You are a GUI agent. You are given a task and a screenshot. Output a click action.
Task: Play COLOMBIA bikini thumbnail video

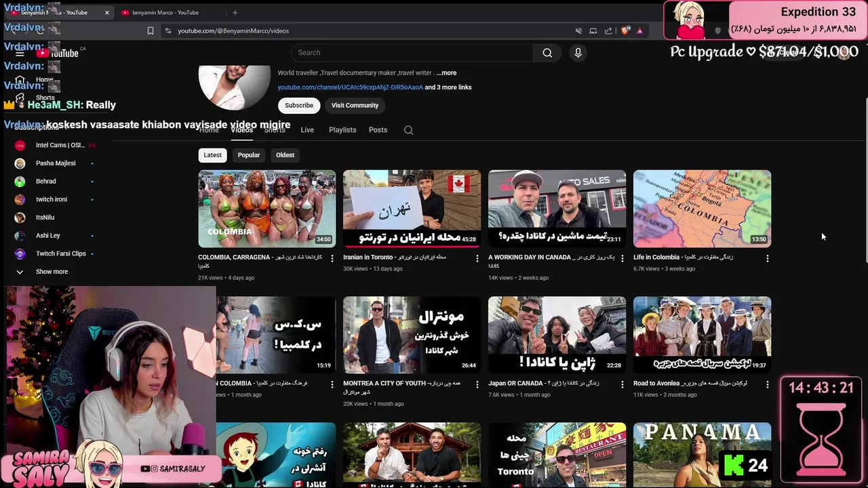pos(267,208)
